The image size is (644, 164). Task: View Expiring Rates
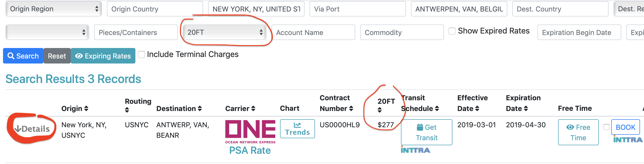point(103,56)
